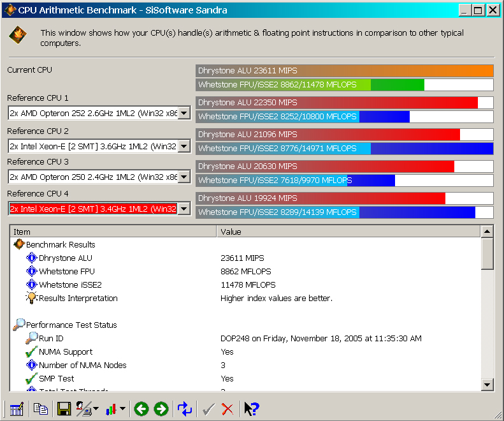Minimize the Sandra benchmark window
504x421 pixels.
click(464, 10)
